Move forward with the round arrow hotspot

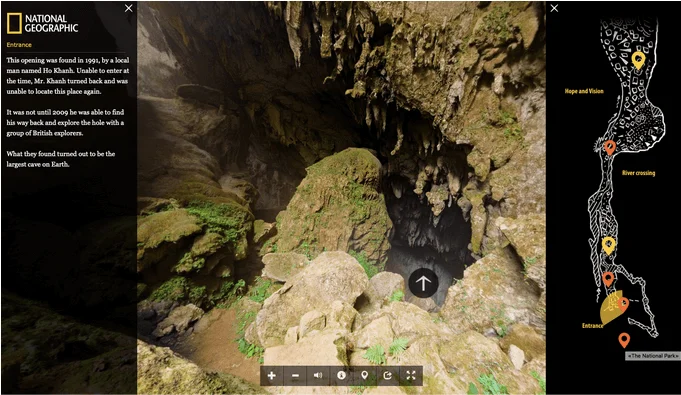tap(423, 283)
